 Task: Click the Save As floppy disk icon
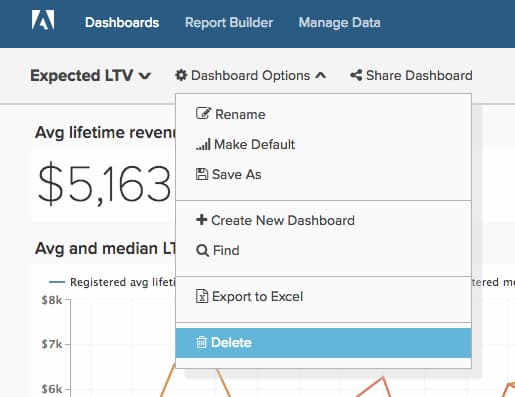coord(202,174)
